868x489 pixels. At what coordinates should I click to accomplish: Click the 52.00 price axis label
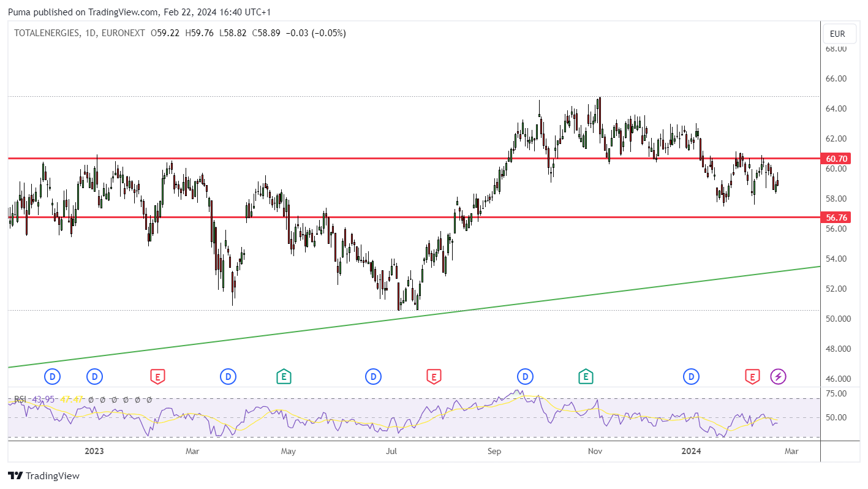(x=836, y=289)
